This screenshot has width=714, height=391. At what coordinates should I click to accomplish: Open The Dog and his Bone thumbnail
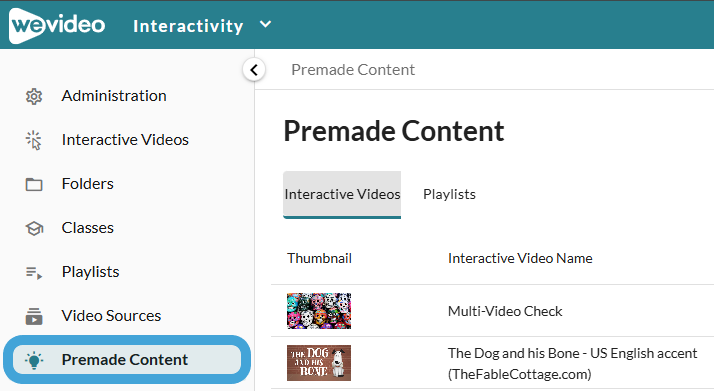click(x=319, y=363)
